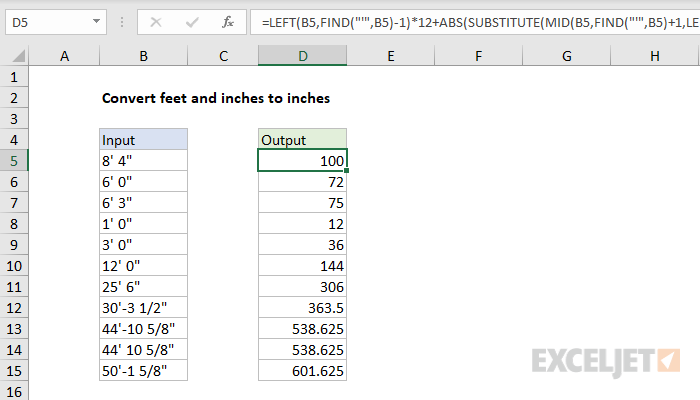Select input cell 8' 4"
This screenshot has width=700, height=400.
(143, 161)
